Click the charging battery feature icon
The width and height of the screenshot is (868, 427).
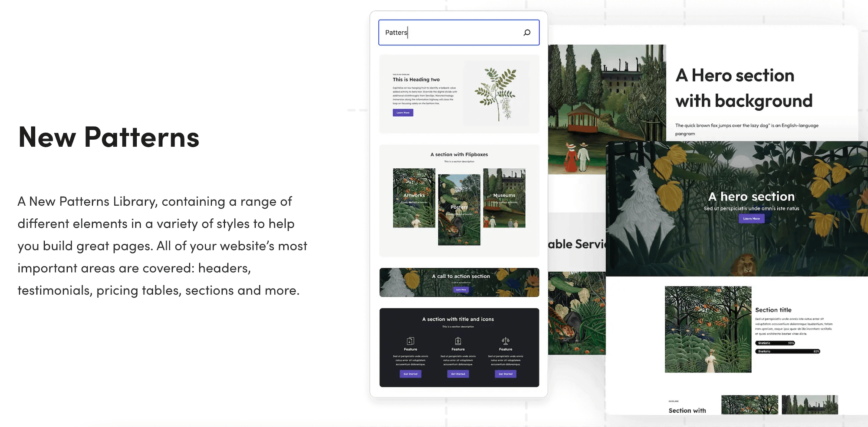[x=458, y=341]
